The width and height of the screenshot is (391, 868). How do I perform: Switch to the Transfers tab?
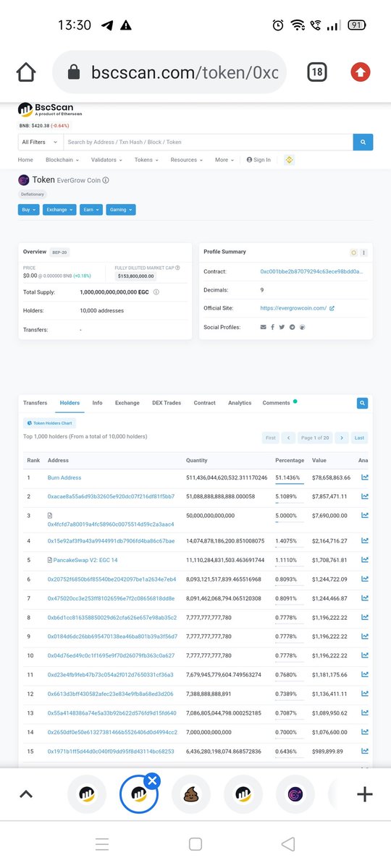35,403
